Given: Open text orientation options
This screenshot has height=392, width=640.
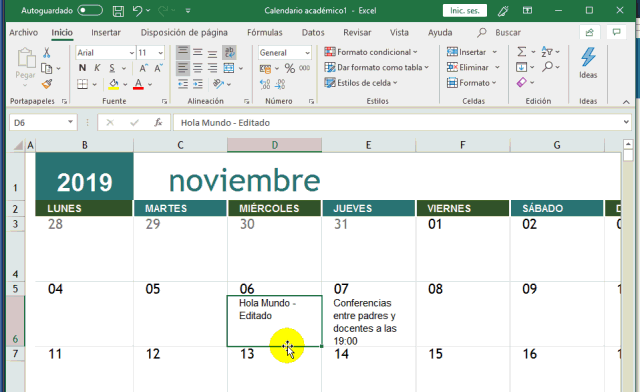Looking at the screenshot, I should click(218, 84).
